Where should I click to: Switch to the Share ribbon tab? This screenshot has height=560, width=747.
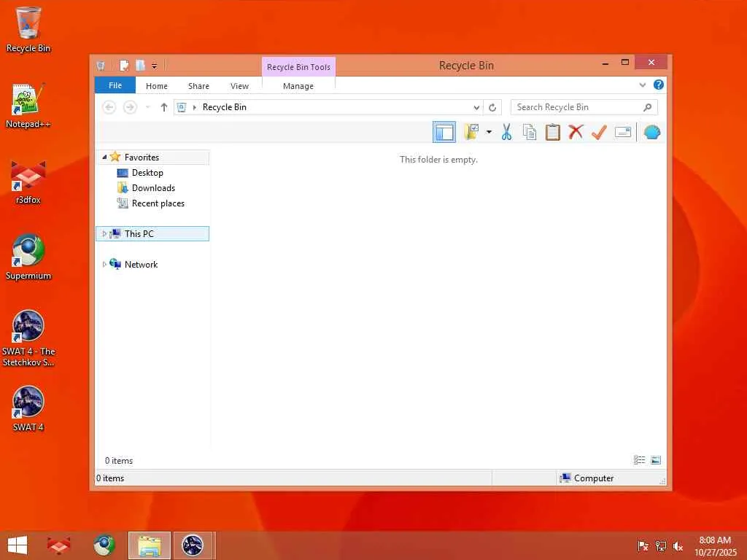[x=198, y=86]
